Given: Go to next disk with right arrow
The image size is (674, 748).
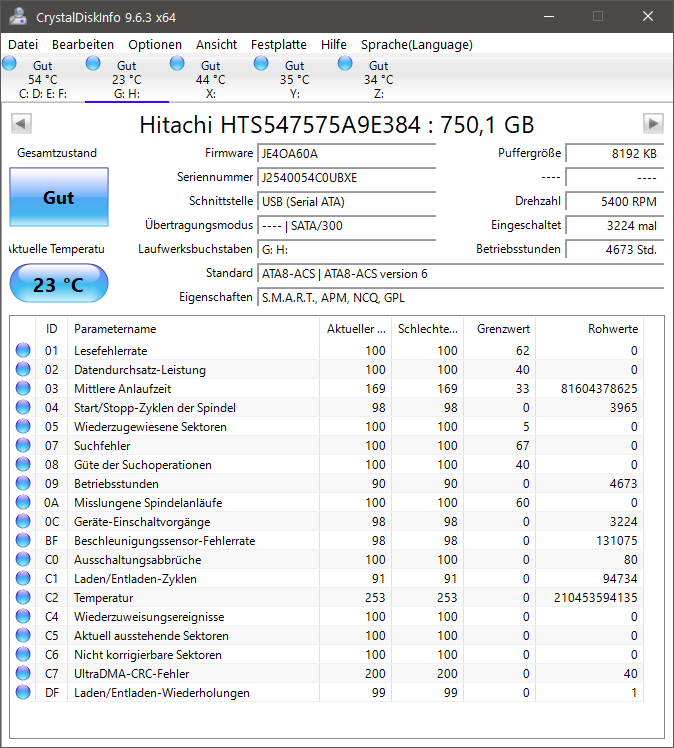Looking at the screenshot, I should [x=653, y=124].
